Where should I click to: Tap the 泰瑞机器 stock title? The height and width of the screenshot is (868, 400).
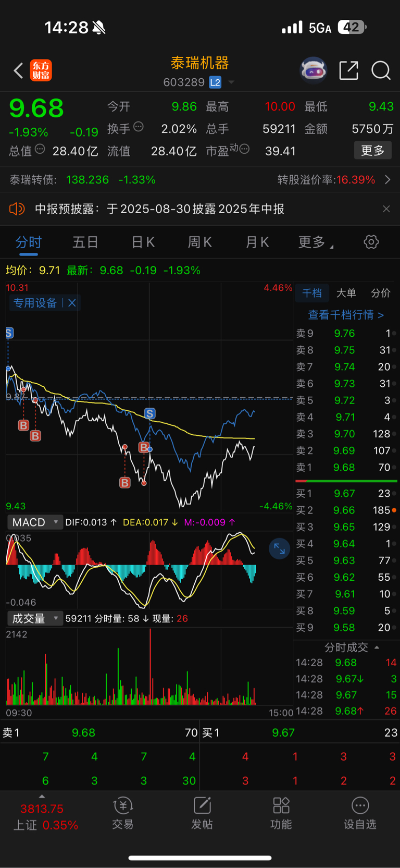(x=200, y=63)
